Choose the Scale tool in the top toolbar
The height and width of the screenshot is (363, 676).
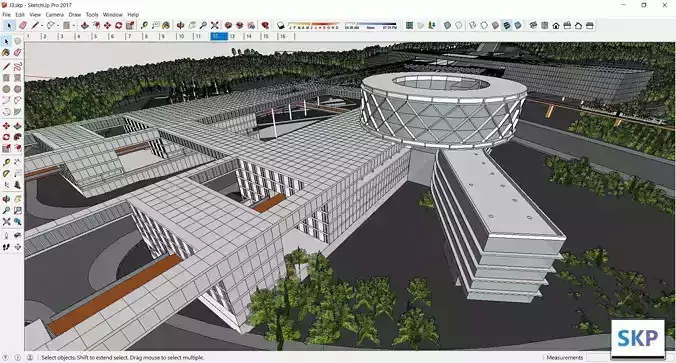pos(130,26)
